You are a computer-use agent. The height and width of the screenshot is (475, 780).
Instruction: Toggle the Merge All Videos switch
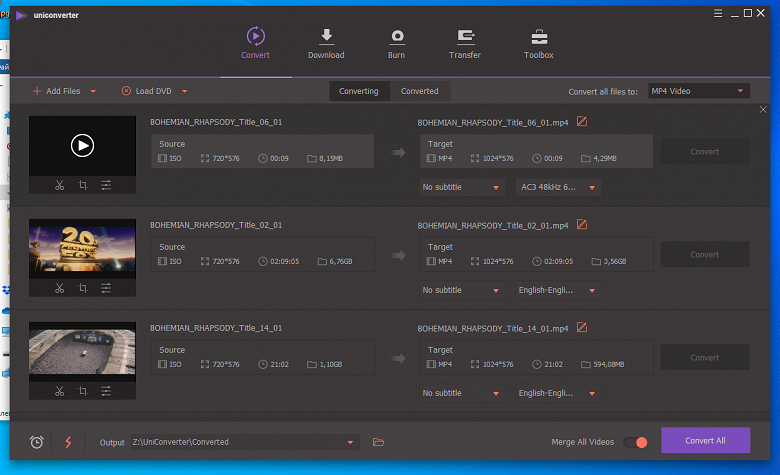[636, 442]
